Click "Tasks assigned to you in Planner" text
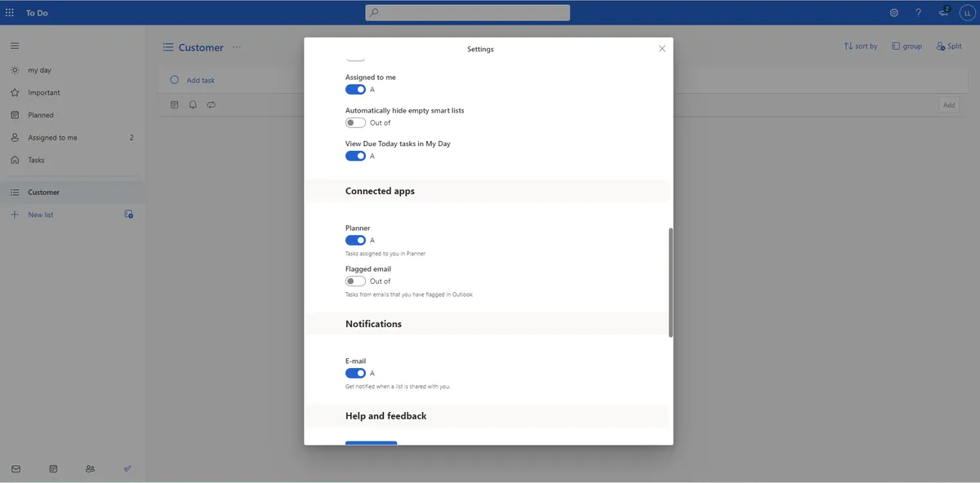 pyautogui.click(x=385, y=254)
